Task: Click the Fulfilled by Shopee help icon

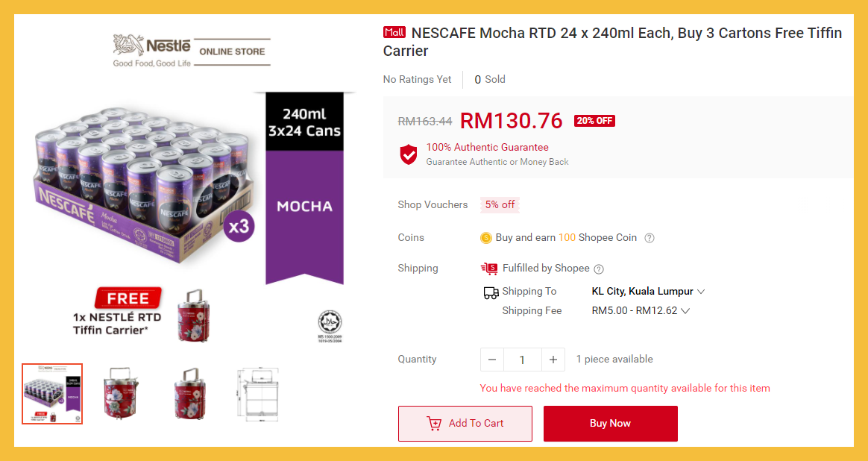Action: coord(599,269)
